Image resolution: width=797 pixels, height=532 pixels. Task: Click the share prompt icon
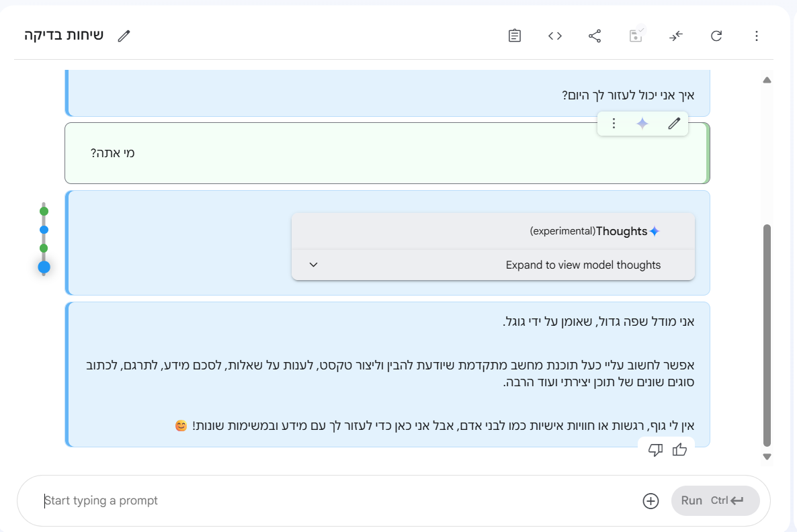(x=595, y=36)
